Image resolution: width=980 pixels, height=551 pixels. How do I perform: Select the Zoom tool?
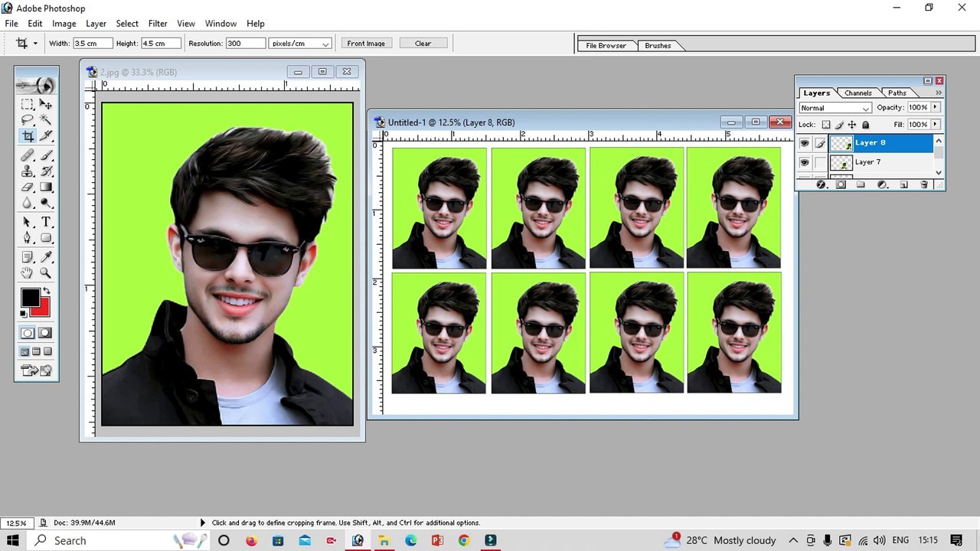click(x=46, y=272)
